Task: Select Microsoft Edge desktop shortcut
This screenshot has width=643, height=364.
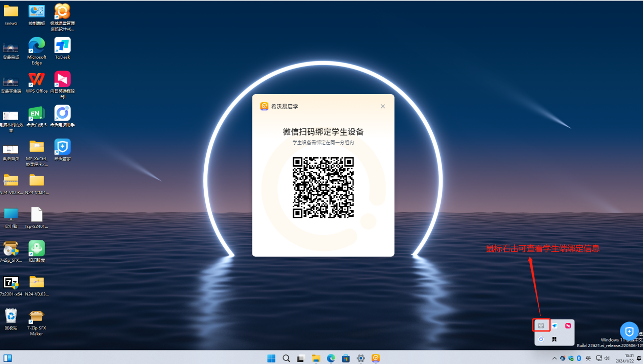Action: (37, 51)
